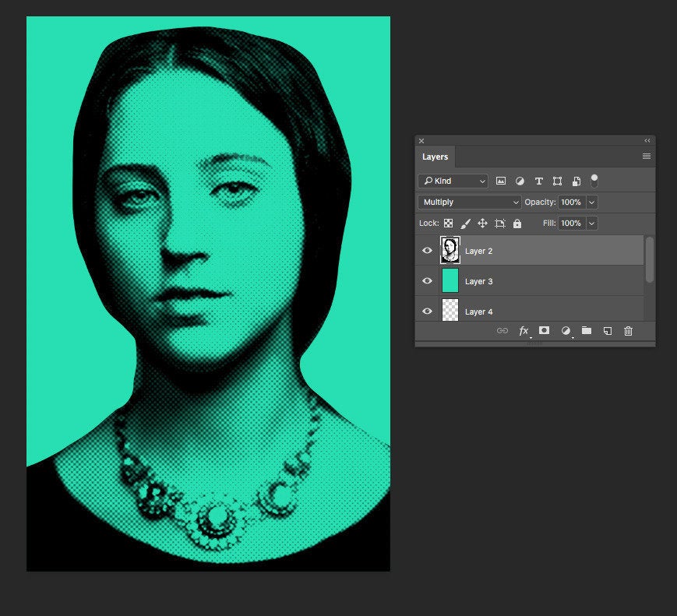
Task: Select Layer 3 green thumbnail
Action: pyautogui.click(x=450, y=280)
